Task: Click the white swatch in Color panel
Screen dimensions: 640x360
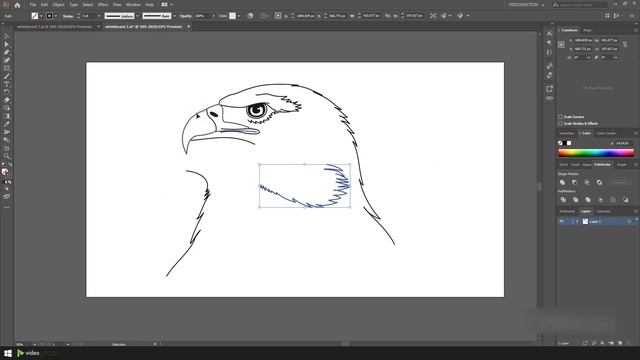Action: 569,143
